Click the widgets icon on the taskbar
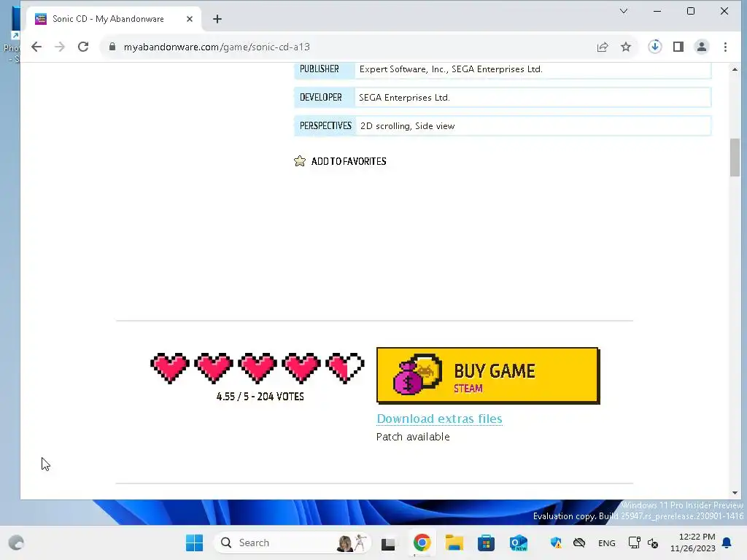Screen dimensions: 747x560 (x=16, y=542)
